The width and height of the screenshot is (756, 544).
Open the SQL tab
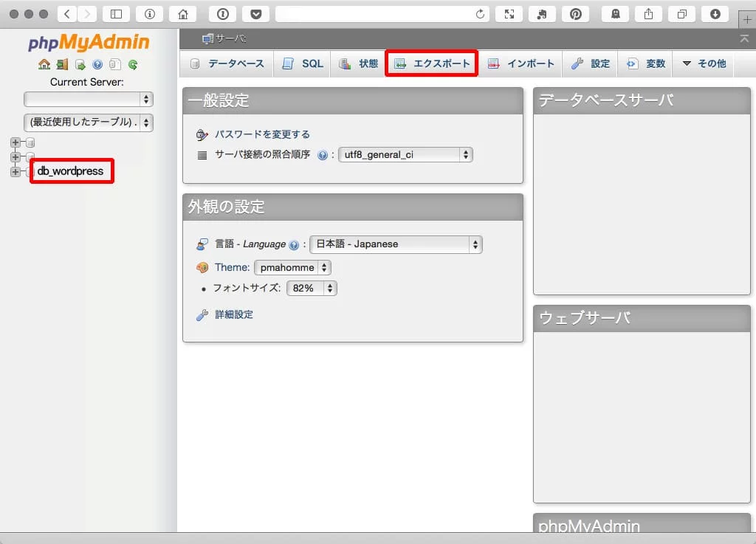point(303,63)
